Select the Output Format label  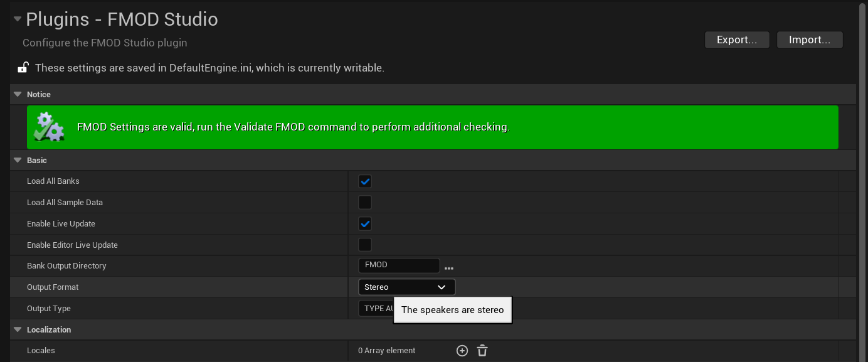pos(53,287)
